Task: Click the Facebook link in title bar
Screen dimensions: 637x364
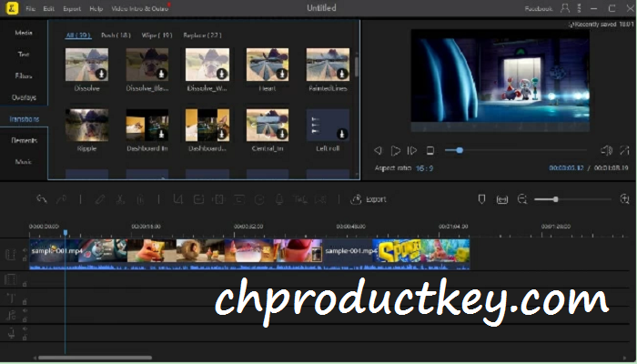Action: tap(539, 8)
